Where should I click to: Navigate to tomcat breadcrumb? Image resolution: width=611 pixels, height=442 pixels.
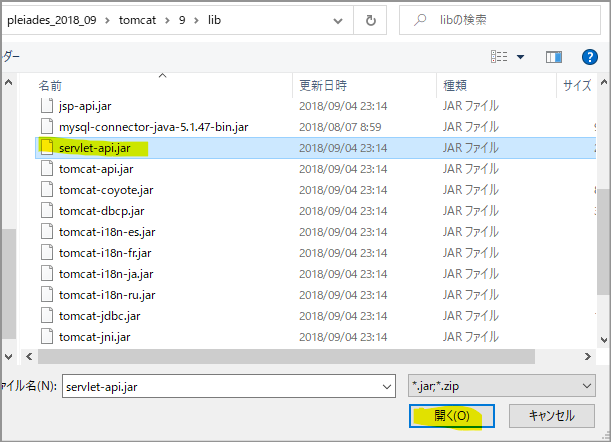click(x=137, y=20)
